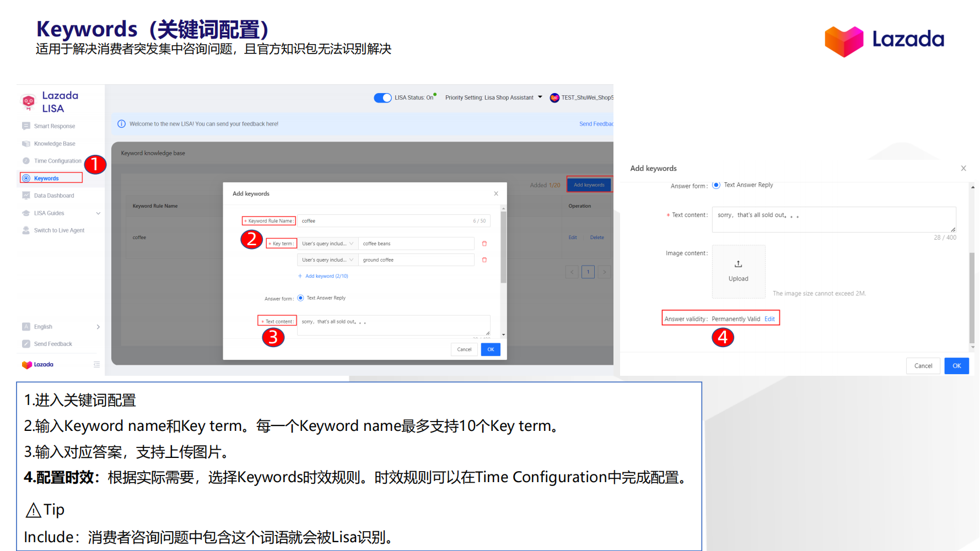Click Edit next to Answer validity
980x551 pixels.
click(x=769, y=318)
